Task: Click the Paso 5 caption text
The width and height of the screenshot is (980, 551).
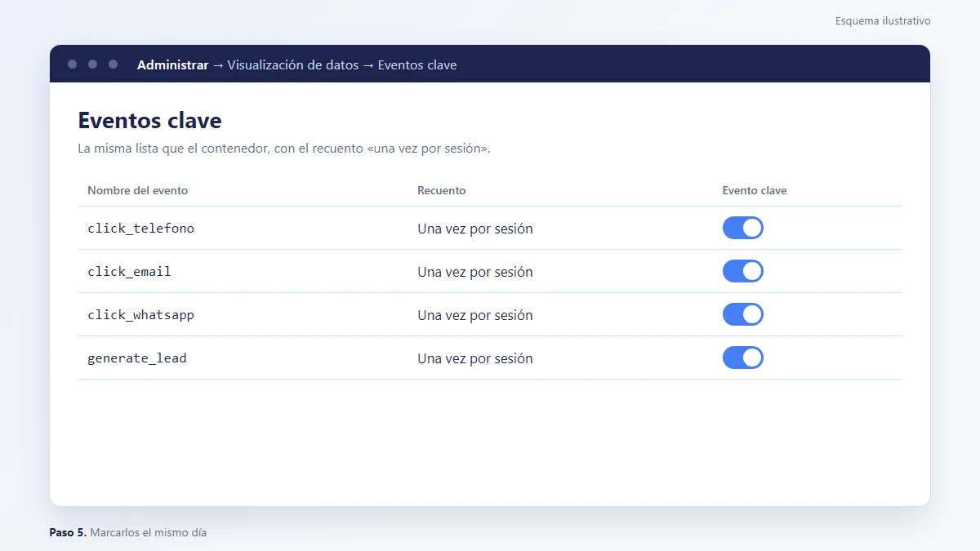Action: [128, 532]
